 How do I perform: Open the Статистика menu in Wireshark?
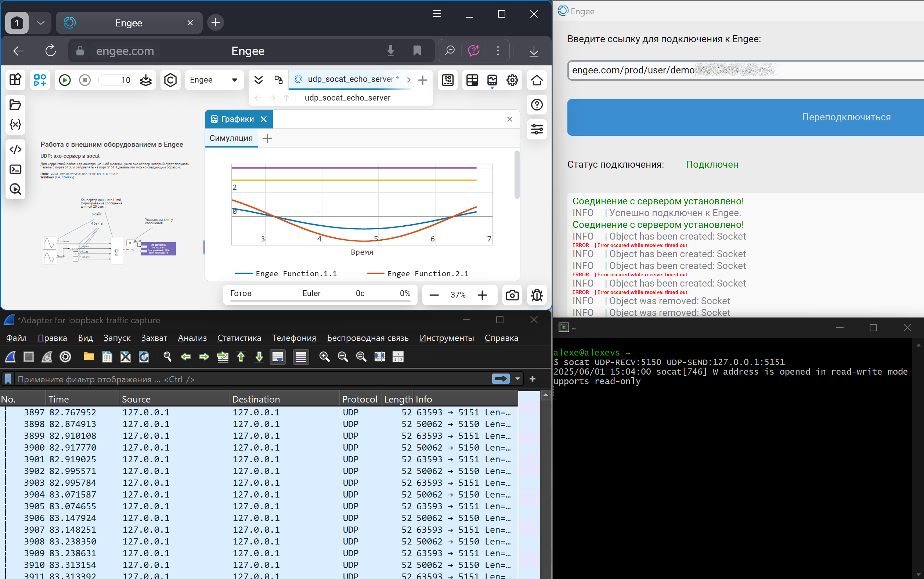[x=239, y=338]
